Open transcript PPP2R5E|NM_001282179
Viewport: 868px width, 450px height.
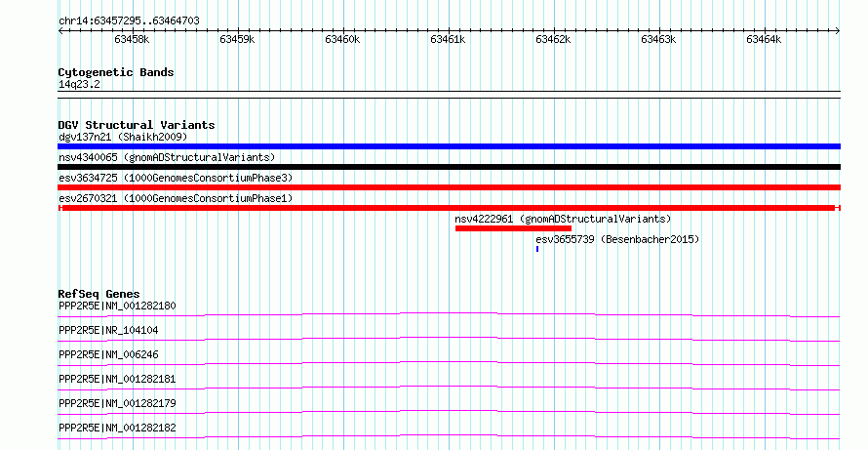[117, 403]
